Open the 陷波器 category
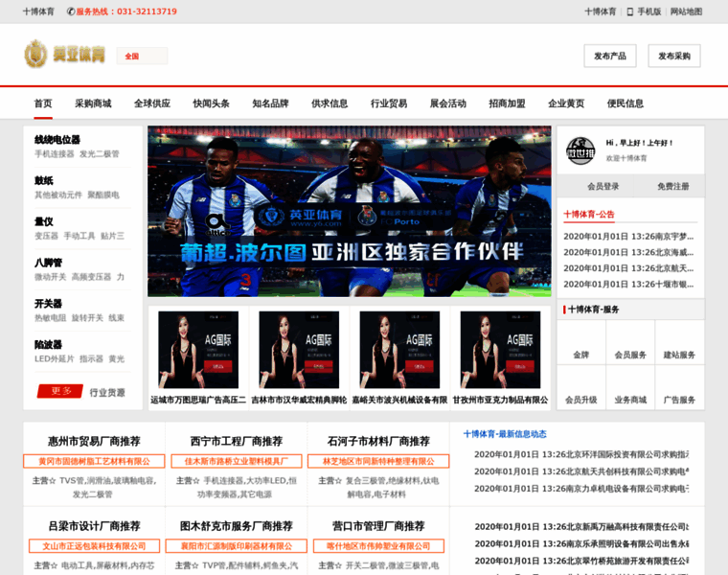 click(x=48, y=345)
